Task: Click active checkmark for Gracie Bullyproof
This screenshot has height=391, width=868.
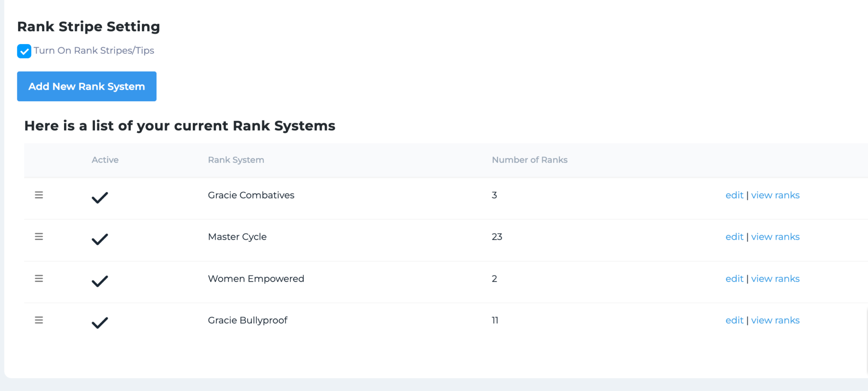Action: (100, 323)
